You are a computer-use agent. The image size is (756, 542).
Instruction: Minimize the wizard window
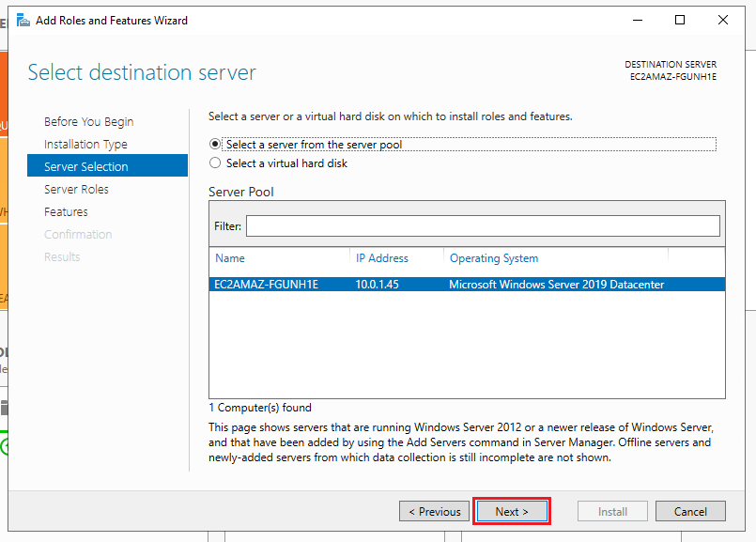[x=638, y=21]
